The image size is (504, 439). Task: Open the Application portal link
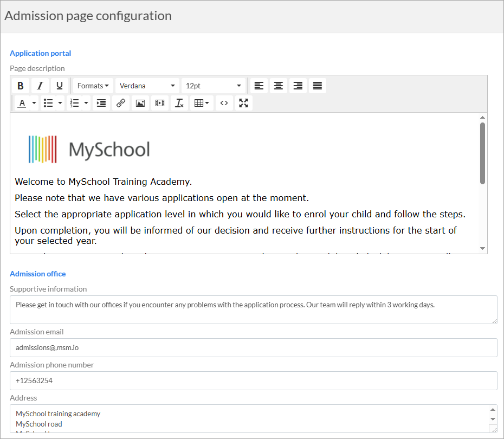[x=40, y=53]
